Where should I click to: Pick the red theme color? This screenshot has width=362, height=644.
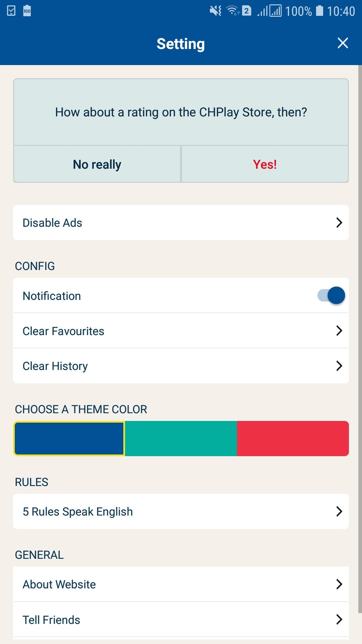pos(293,439)
